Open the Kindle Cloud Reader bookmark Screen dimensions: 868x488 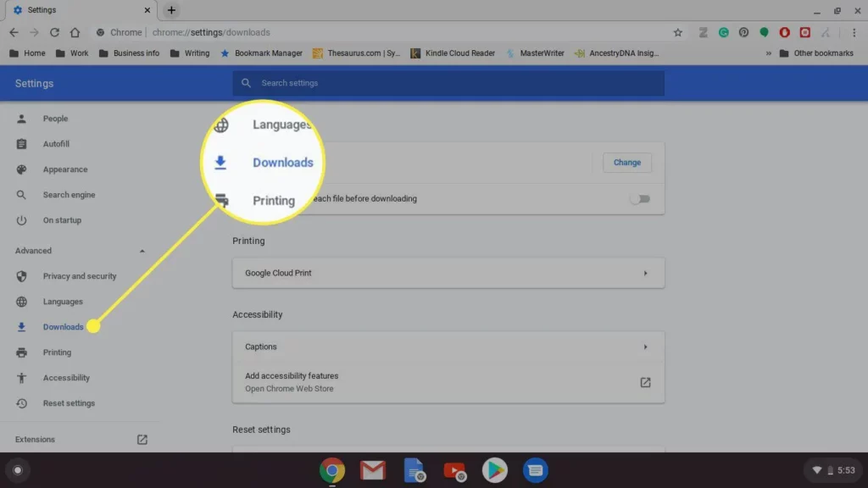pyautogui.click(x=453, y=53)
